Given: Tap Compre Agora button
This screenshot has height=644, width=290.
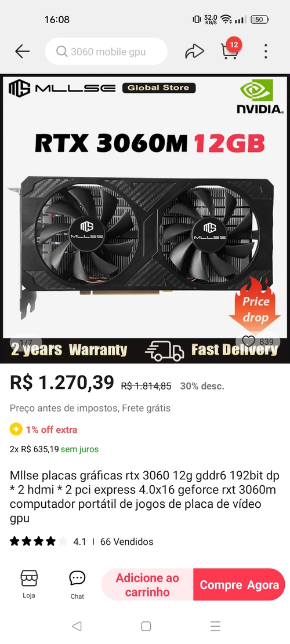Looking at the screenshot, I should click(239, 585).
